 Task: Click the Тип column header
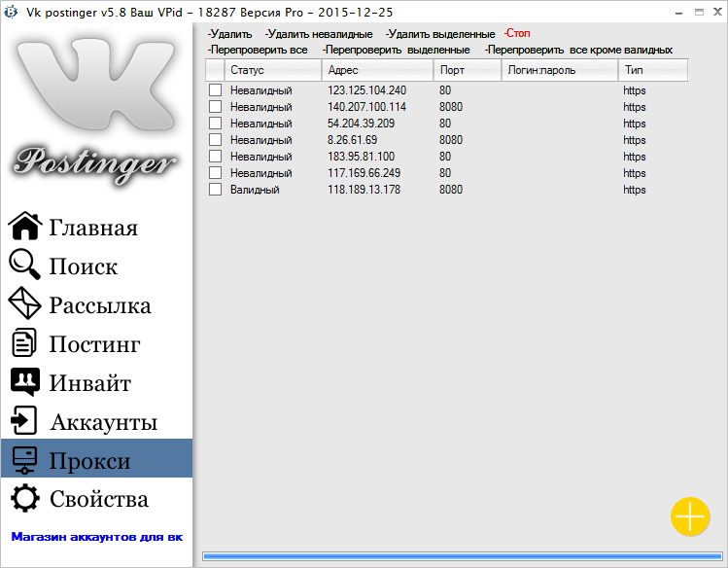click(653, 70)
